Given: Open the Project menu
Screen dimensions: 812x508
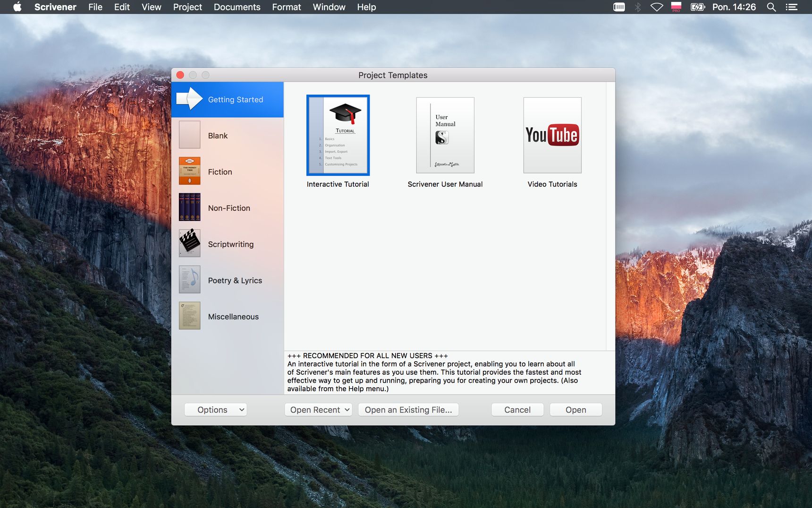Looking at the screenshot, I should point(187,7).
